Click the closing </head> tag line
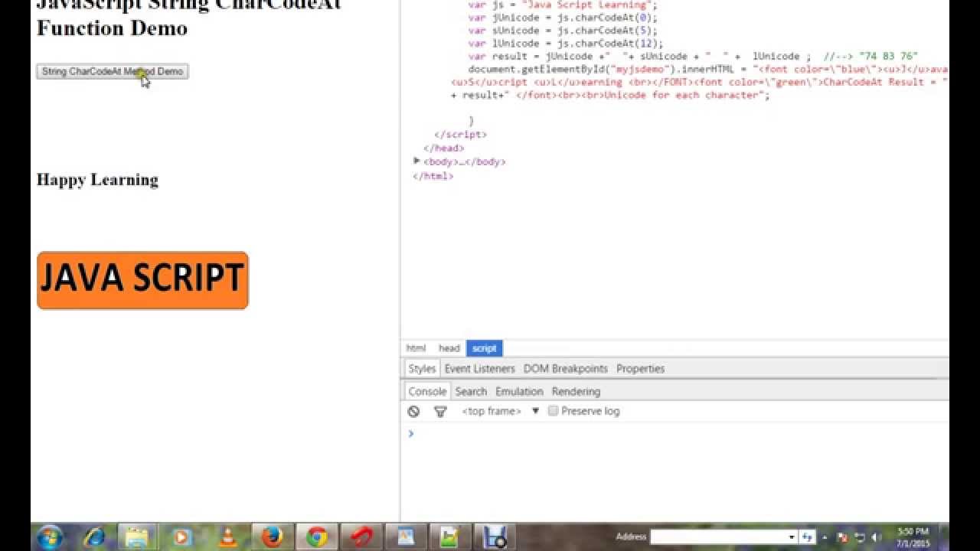 (x=444, y=148)
